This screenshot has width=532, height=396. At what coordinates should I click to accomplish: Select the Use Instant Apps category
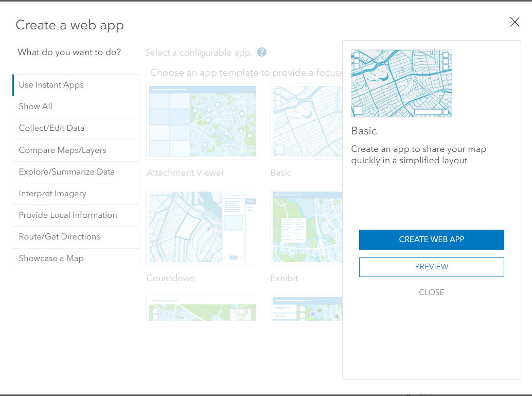(52, 84)
